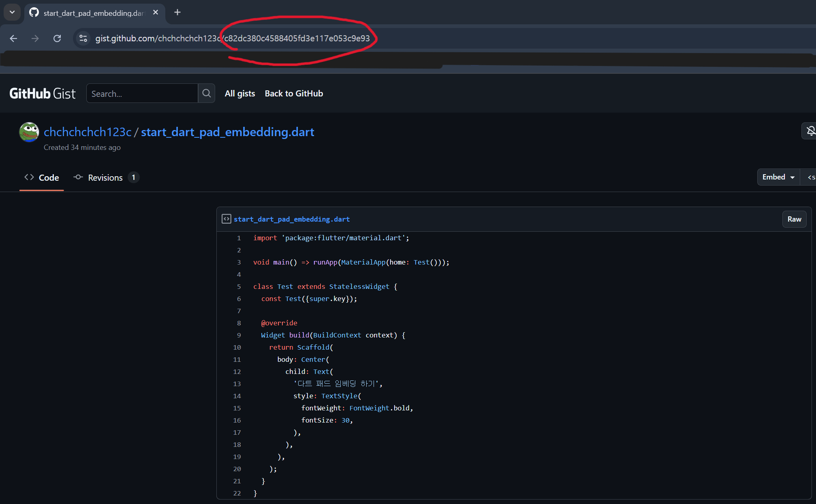Open the Embed dropdown
The image size is (816, 504).
coord(778,177)
